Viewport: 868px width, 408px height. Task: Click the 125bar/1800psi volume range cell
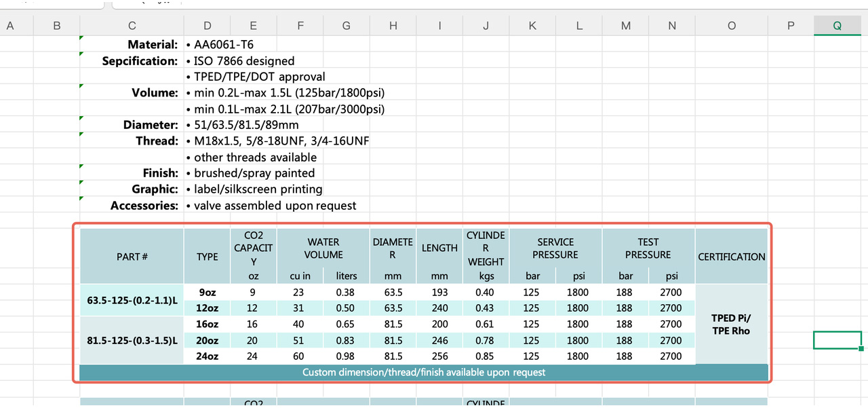point(289,93)
